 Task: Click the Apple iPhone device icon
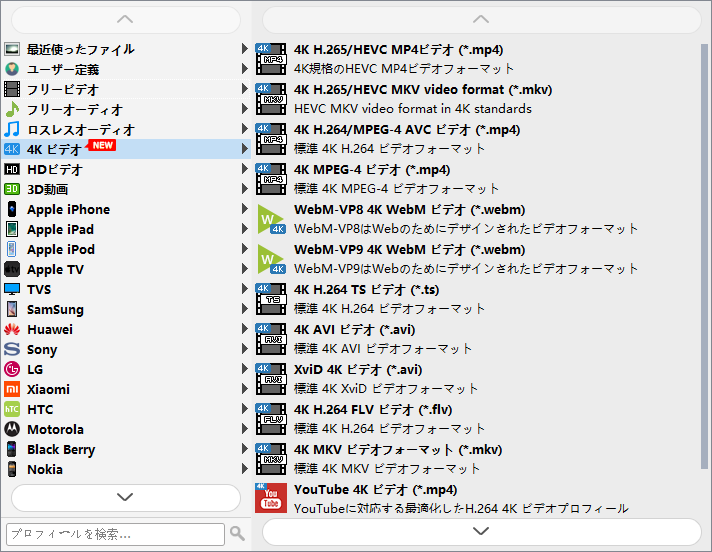[x=12, y=209]
